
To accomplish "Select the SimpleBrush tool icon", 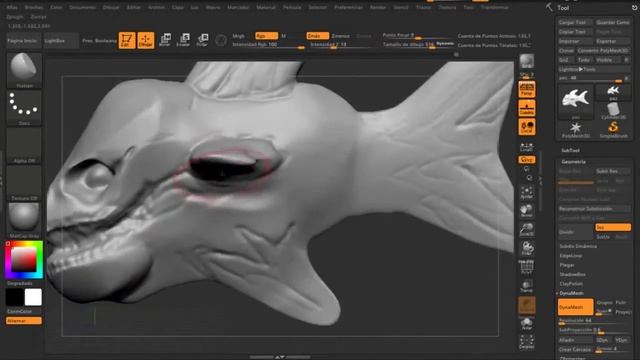I will tap(613, 130).
